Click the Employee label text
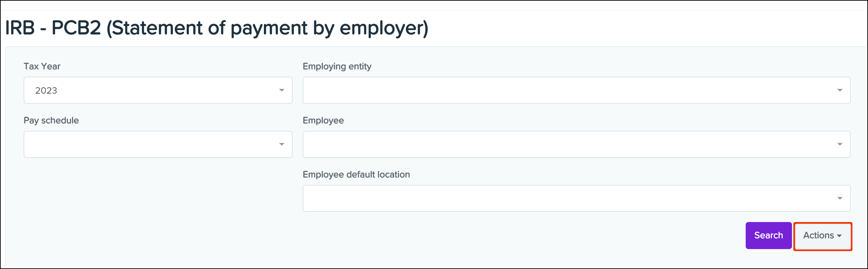868x269 pixels. tap(323, 120)
